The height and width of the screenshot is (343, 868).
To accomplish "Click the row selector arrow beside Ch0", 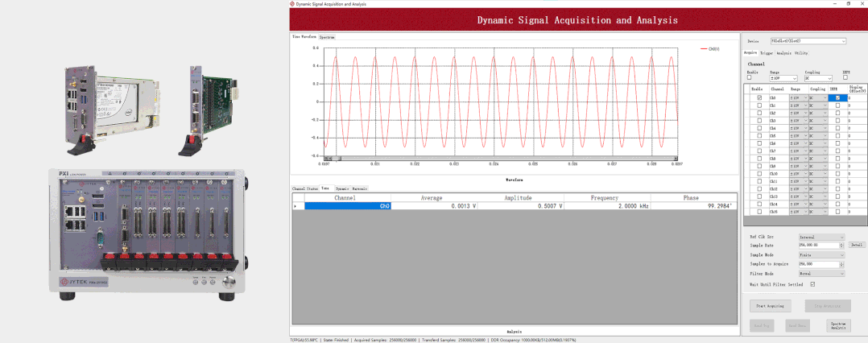I will tap(299, 206).
